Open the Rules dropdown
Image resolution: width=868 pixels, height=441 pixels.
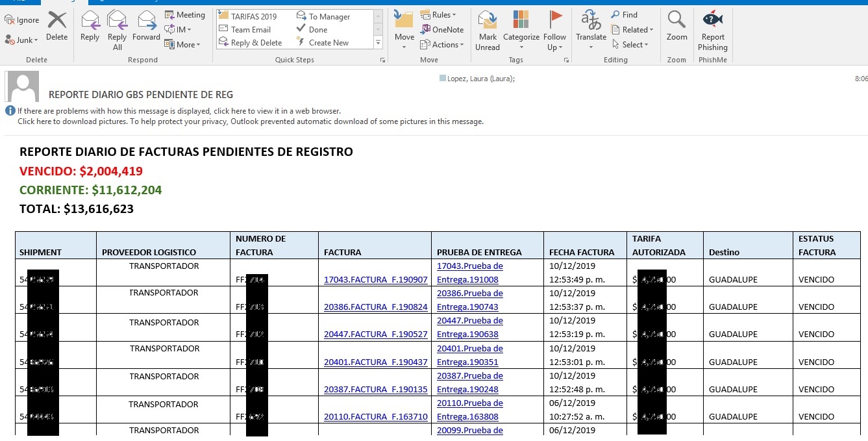pos(438,15)
